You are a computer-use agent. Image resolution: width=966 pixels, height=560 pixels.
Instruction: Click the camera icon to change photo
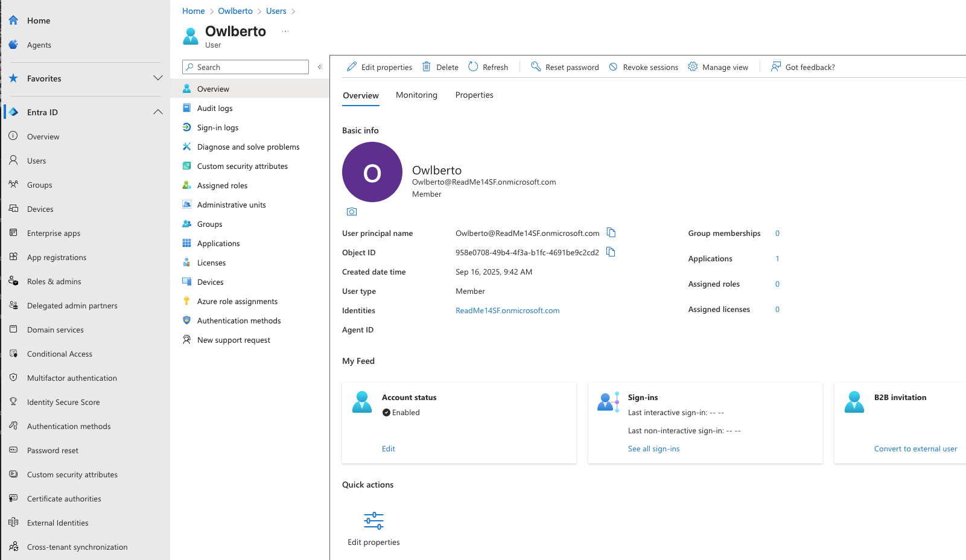[x=352, y=212]
